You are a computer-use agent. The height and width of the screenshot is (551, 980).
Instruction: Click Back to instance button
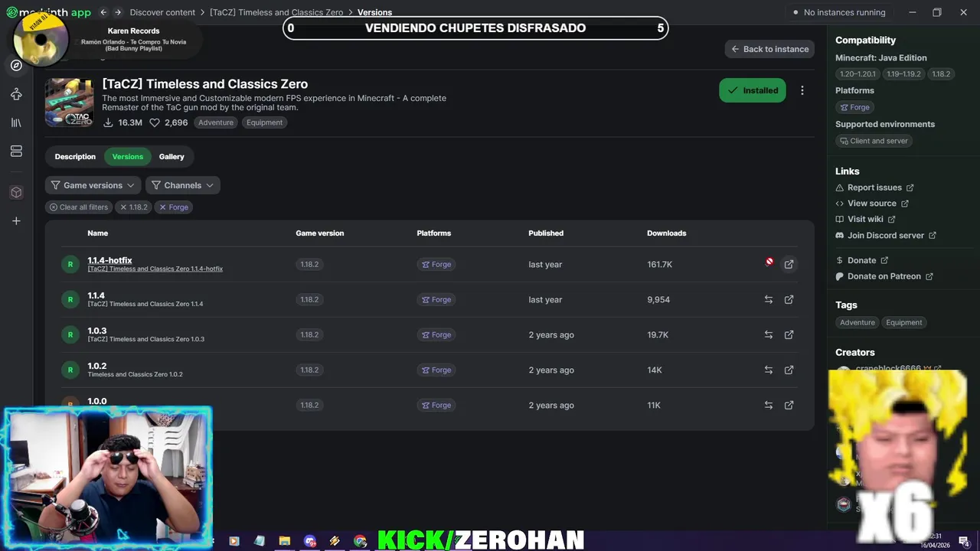point(769,49)
